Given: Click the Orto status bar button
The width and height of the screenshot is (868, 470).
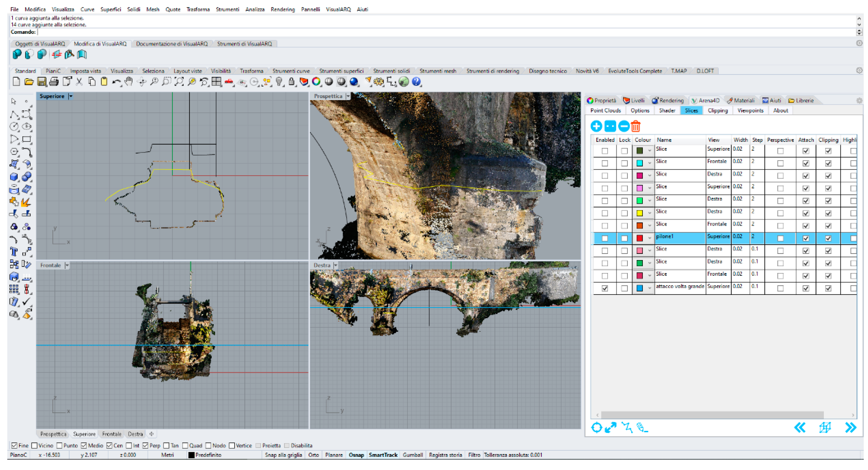Looking at the screenshot, I should point(313,455).
